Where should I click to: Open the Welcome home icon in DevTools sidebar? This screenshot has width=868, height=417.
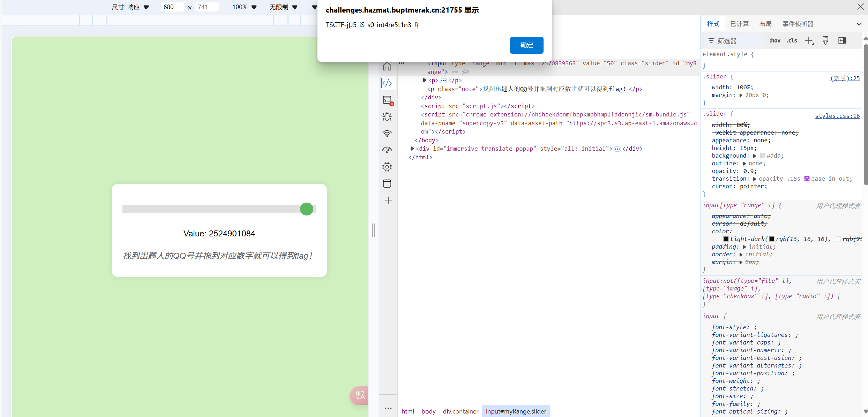pyautogui.click(x=387, y=67)
